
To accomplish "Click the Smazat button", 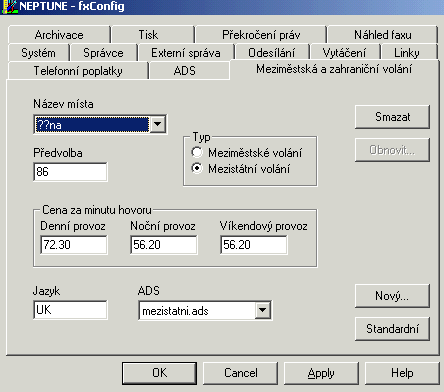I will [392, 117].
